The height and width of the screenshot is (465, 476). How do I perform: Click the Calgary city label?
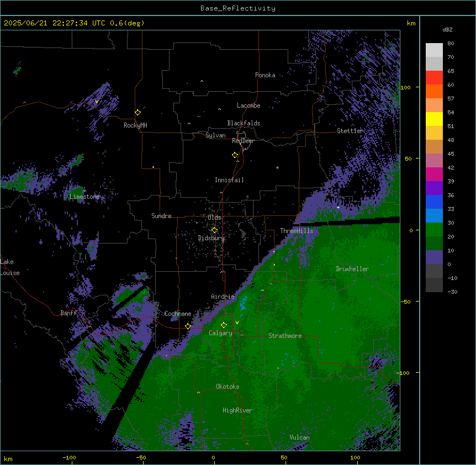(x=221, y=333)
